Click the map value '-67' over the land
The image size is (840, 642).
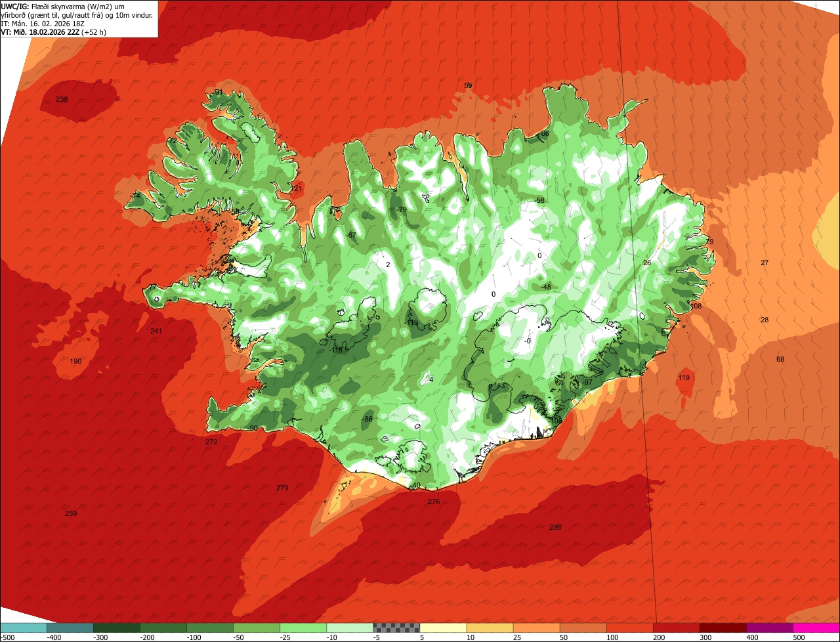pos(351,235)
